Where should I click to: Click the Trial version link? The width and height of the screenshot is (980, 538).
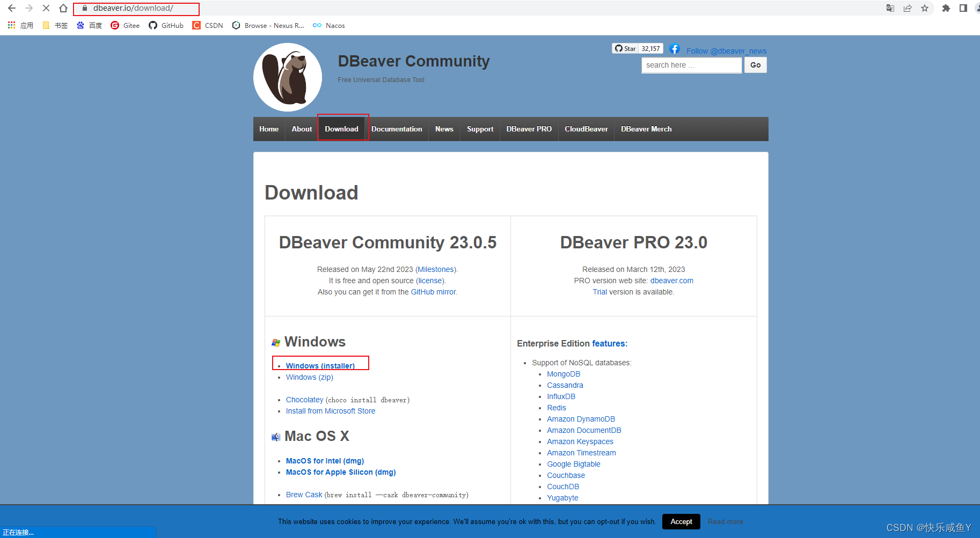coord(599,292)
